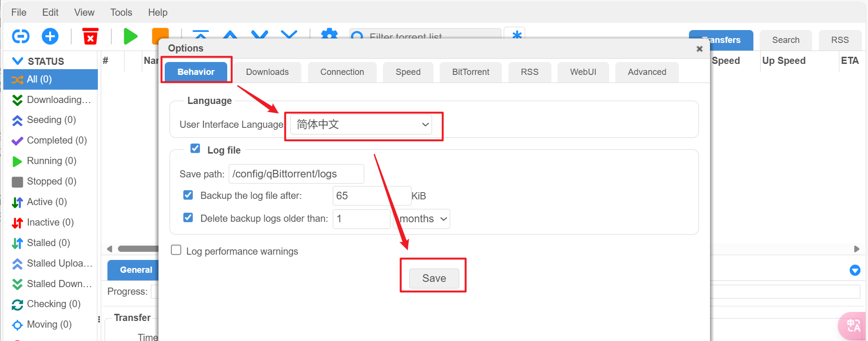Click the log Save path input field
The width and height of the screenshot is (868, 341).
(x=296, y=174)
